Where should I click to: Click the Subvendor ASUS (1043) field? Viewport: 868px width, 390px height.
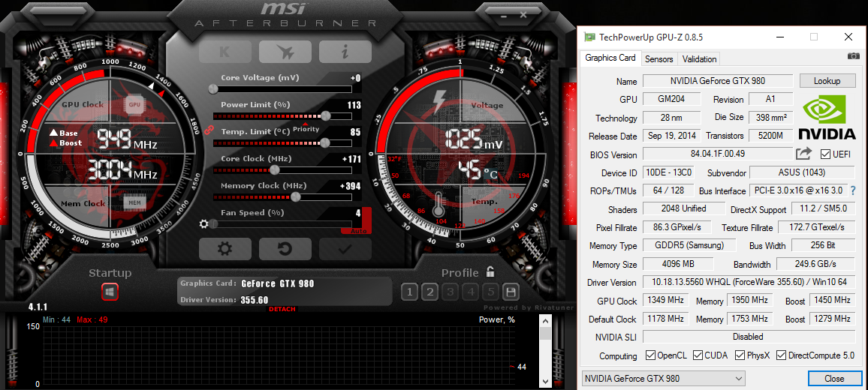803,172
